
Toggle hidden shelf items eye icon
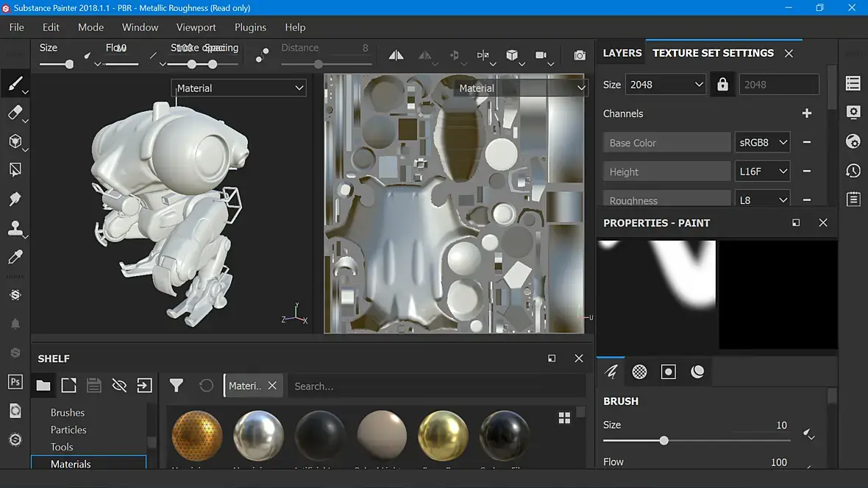[119, 385]
